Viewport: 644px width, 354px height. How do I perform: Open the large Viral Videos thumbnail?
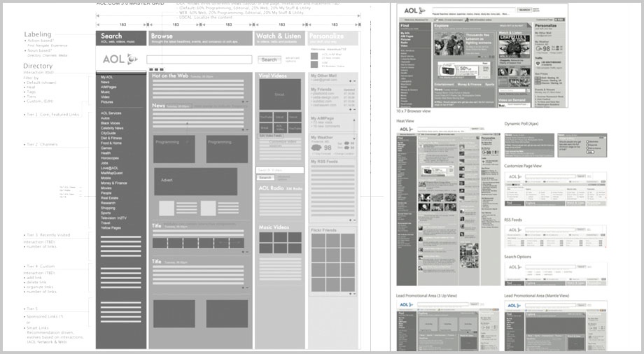[279, 93]
